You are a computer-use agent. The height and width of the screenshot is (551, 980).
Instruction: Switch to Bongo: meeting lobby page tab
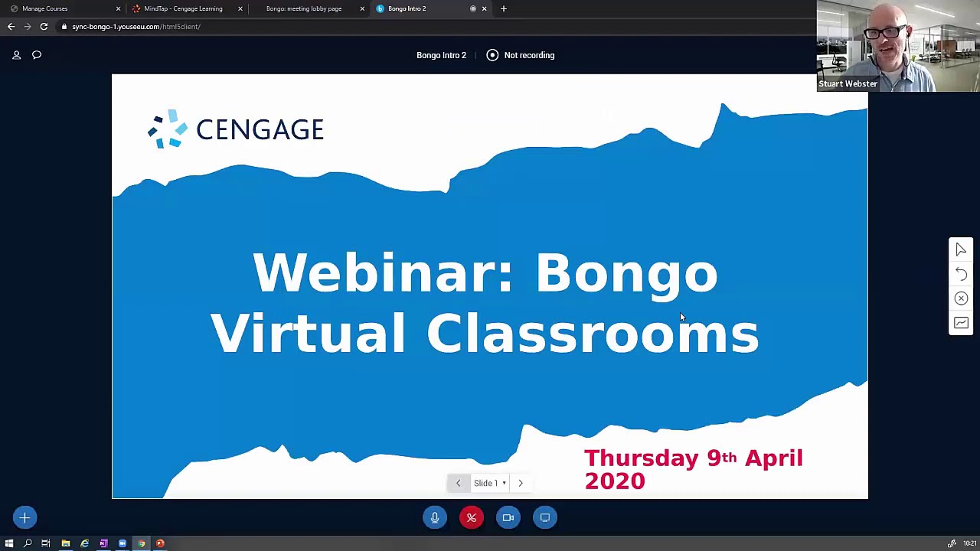pyautogui.click(x=306, y=8)
